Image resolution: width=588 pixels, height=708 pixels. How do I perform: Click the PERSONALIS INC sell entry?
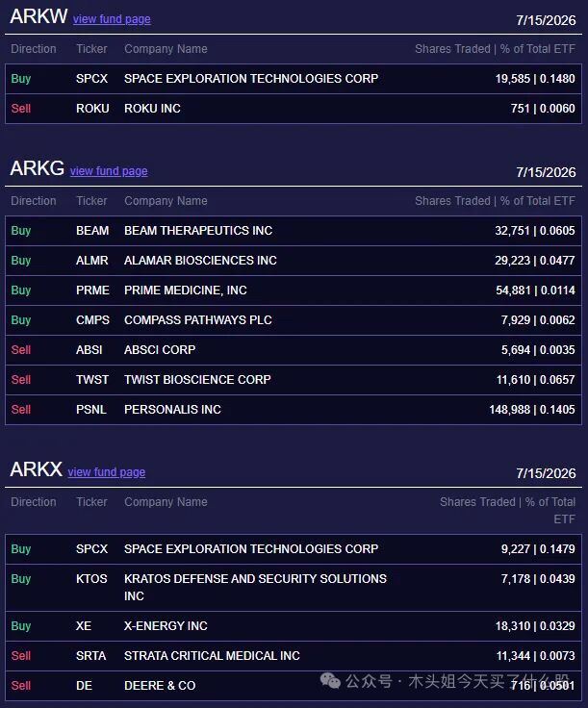click(294, 410)
